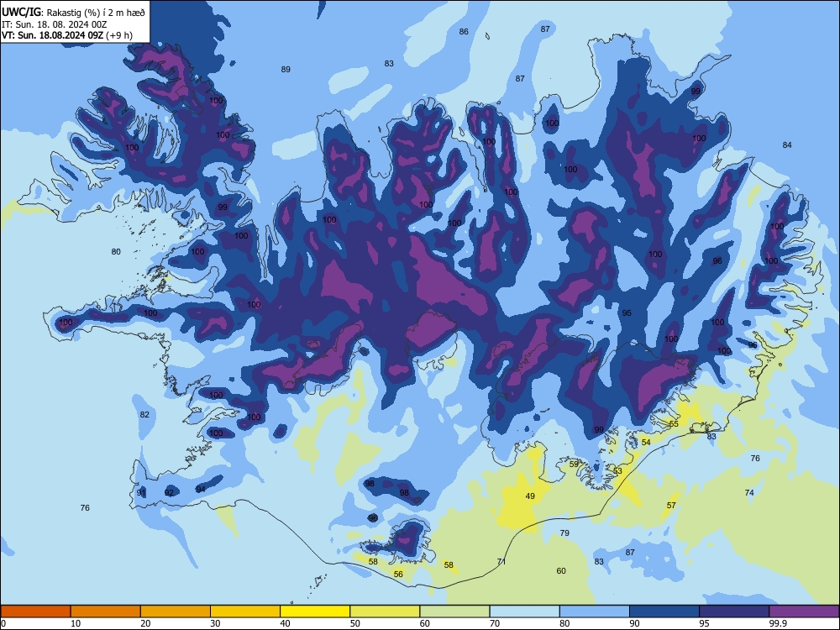Click the humidity value '60' on the map
This screenshot has height=630, width=840.
pos(561,570)
